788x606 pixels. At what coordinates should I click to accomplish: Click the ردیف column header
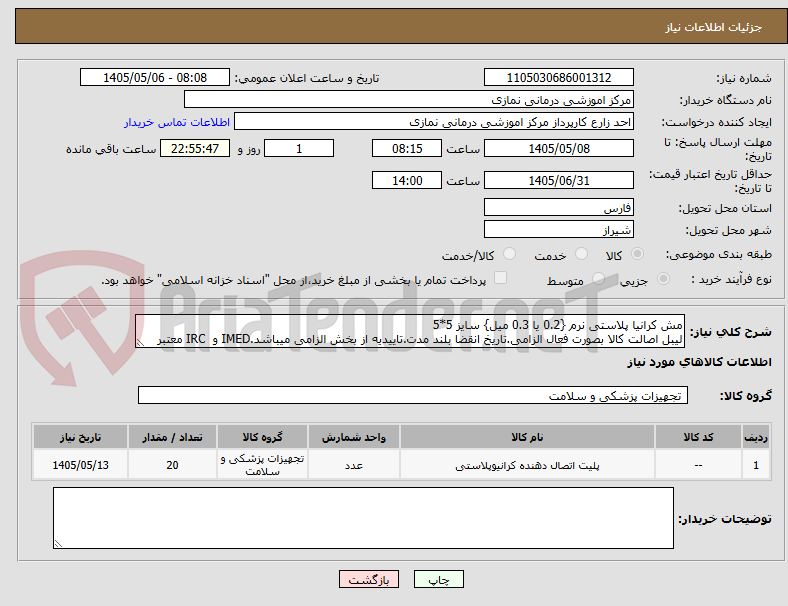click(756, 437)
